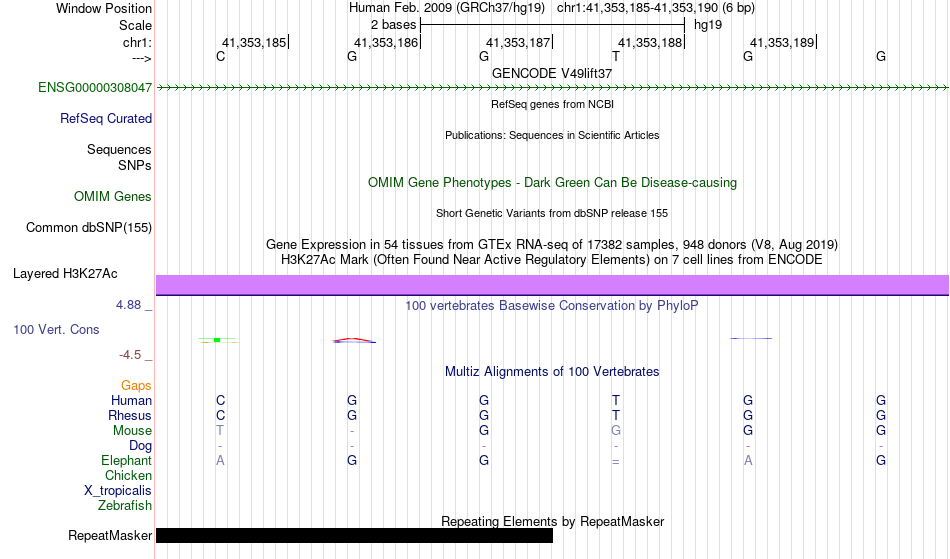
Task: Click the ENSG00000308047 gene label
Action: click(x=95, y=88)
